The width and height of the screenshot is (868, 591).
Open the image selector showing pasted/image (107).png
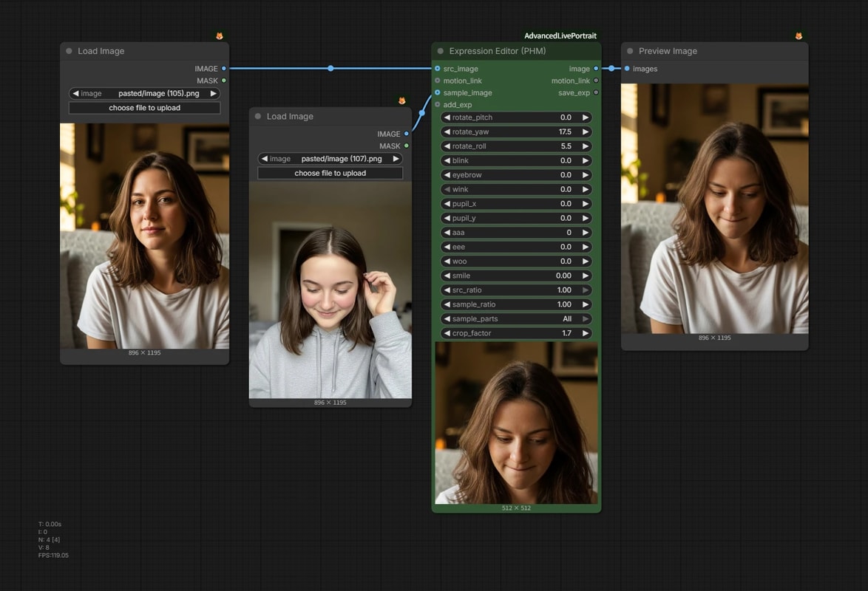330,159
